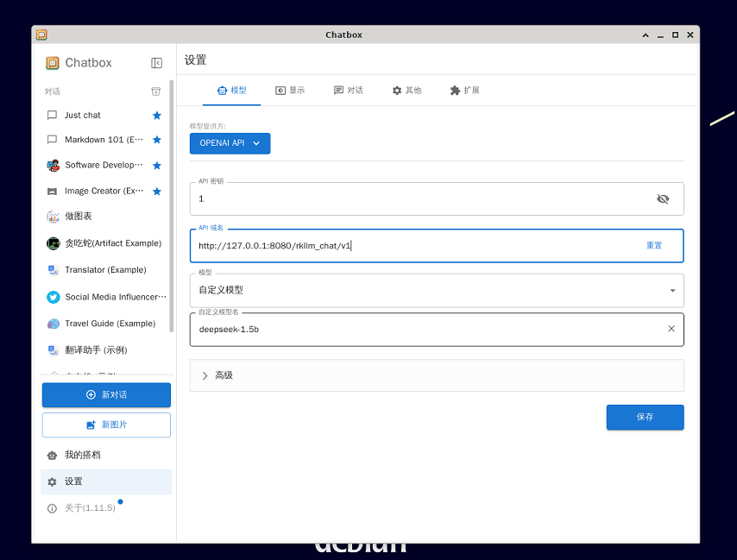Open Translator (Example) conversation
This screenshot has width=737, height=560.
point(104,270)
